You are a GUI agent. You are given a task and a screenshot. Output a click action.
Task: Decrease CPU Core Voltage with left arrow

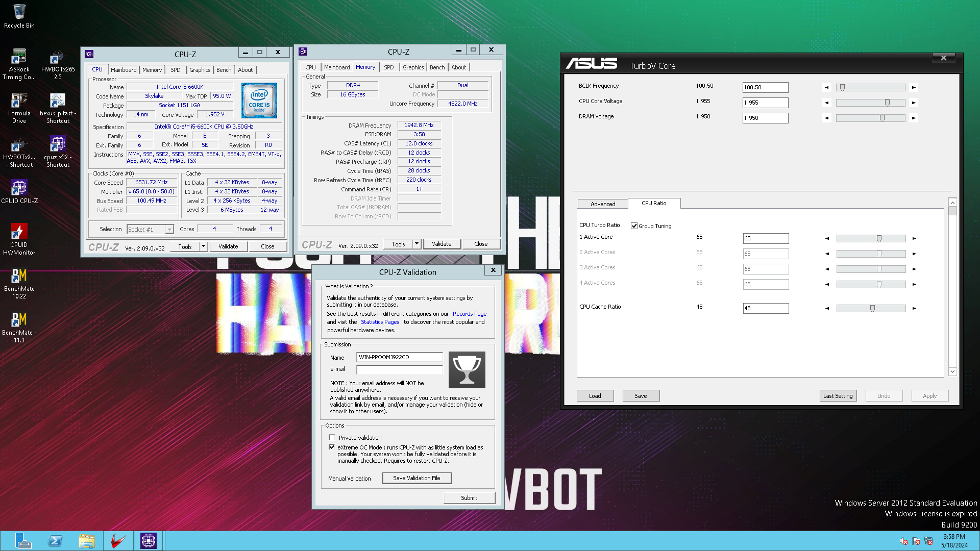[x=827, y=103]
